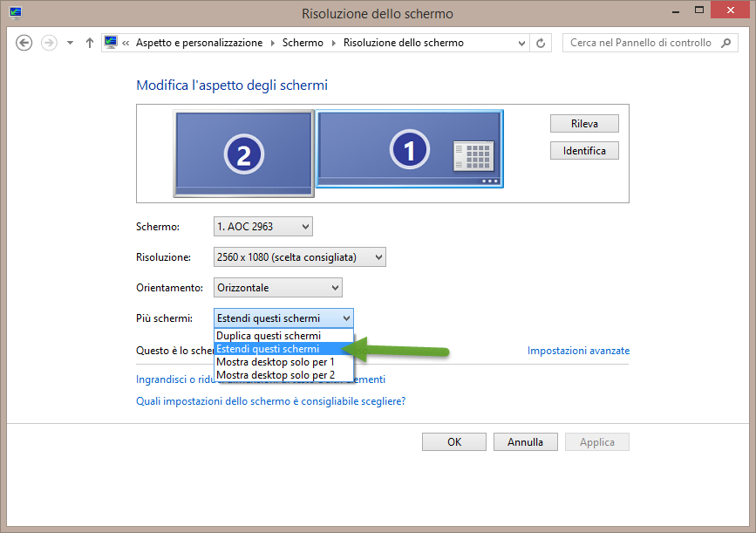Select monitor 2 display thumbnail

pyautogui.click(x=243, y=154)
